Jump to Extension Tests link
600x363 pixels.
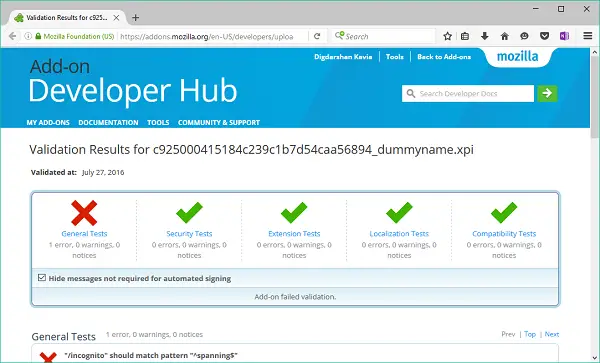294,233
